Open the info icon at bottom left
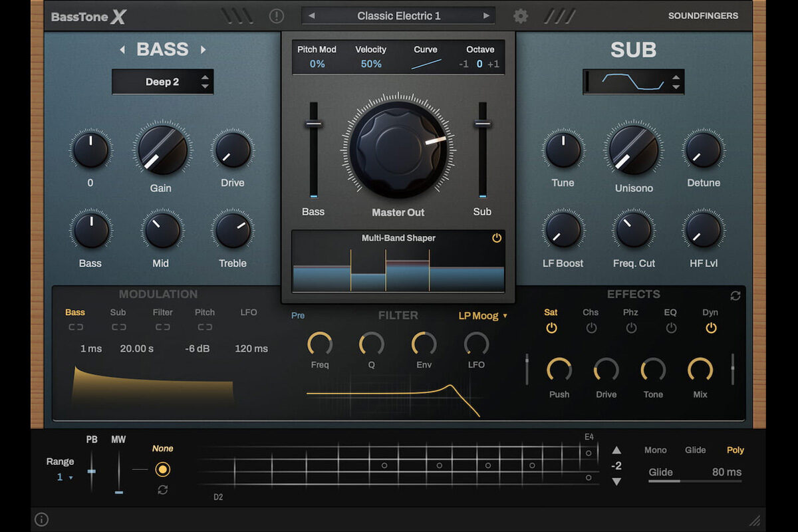This screenshot has width=798, height=532. point(42,519)
